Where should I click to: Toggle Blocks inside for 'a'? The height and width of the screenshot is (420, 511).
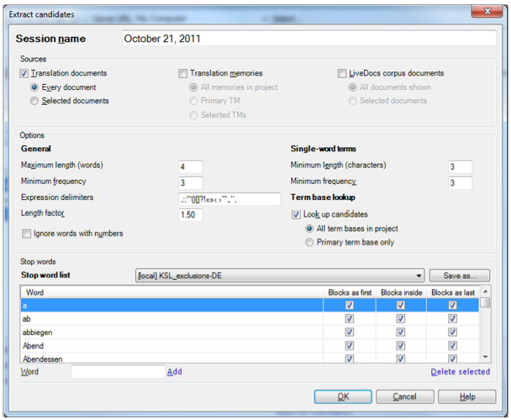pos(401,305)
